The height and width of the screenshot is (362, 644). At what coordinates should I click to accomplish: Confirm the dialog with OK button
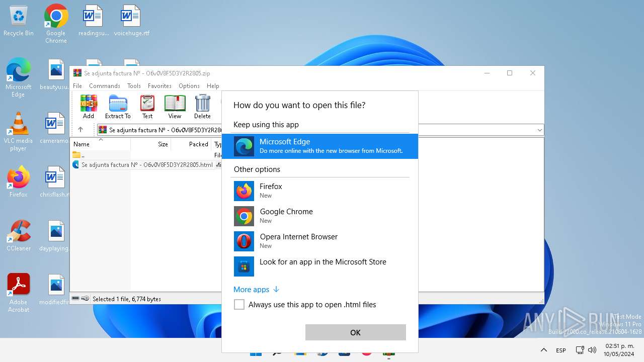click(x=356, y=332)
